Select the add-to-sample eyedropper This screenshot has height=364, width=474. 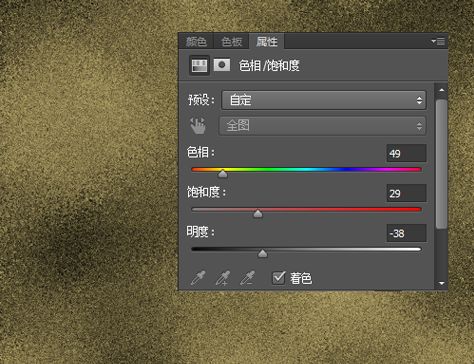pos(223,278)
